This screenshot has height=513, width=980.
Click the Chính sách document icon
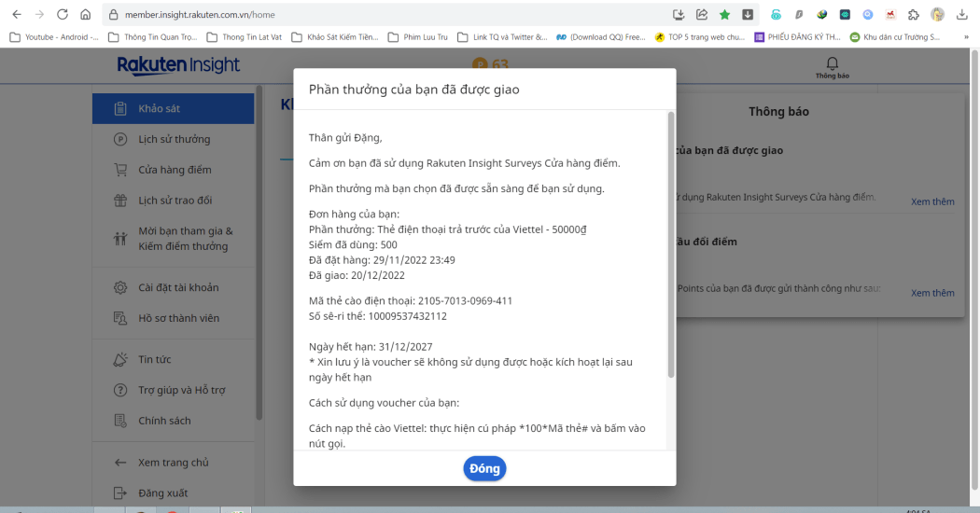point(120,421)
